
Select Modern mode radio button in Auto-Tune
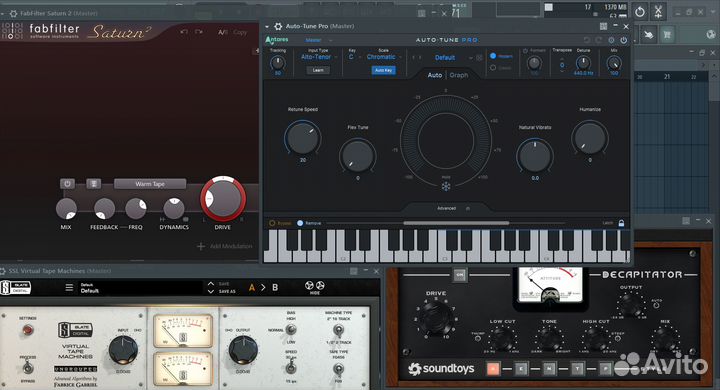point(493,56)
